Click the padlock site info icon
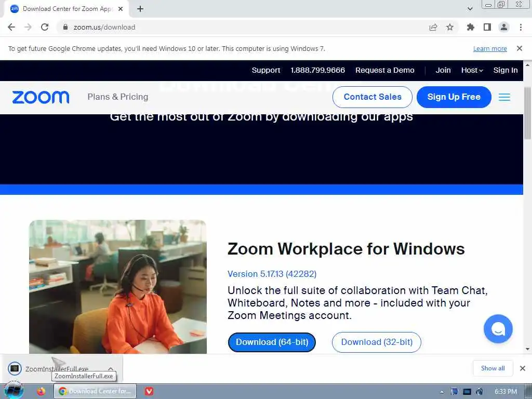Viewport: 532px width, 399px height. tap(65, 27)
